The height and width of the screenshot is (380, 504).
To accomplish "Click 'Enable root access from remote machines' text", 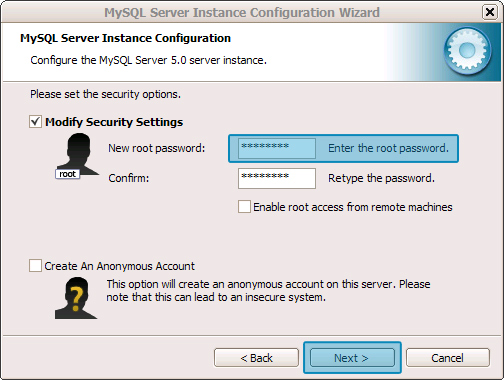I will (353, 207).
